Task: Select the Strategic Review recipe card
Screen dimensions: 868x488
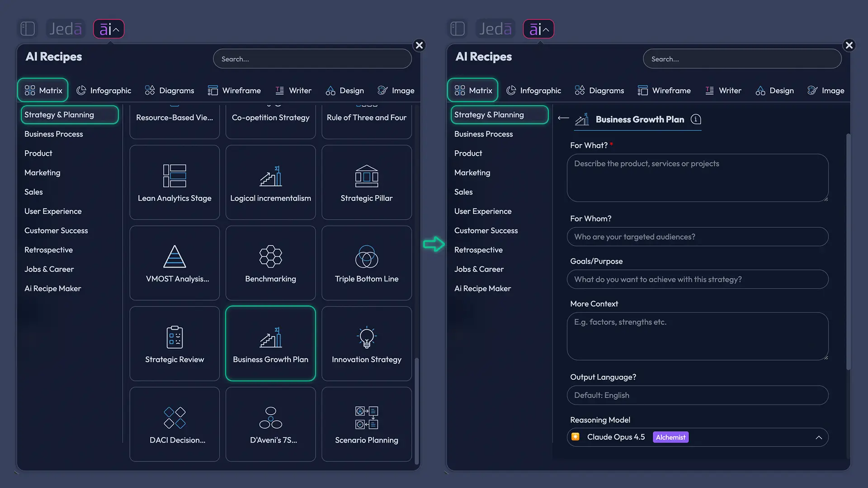Action: tap(175, 344)
